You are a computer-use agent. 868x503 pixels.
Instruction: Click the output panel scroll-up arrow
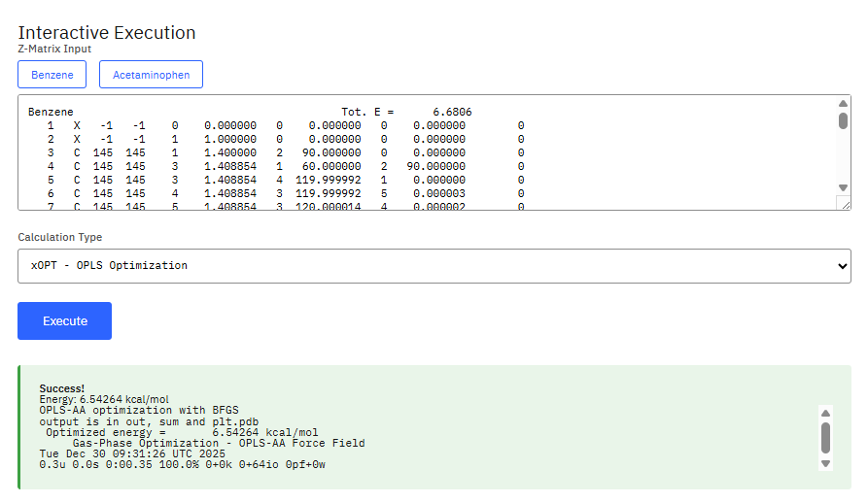point(825,412)
